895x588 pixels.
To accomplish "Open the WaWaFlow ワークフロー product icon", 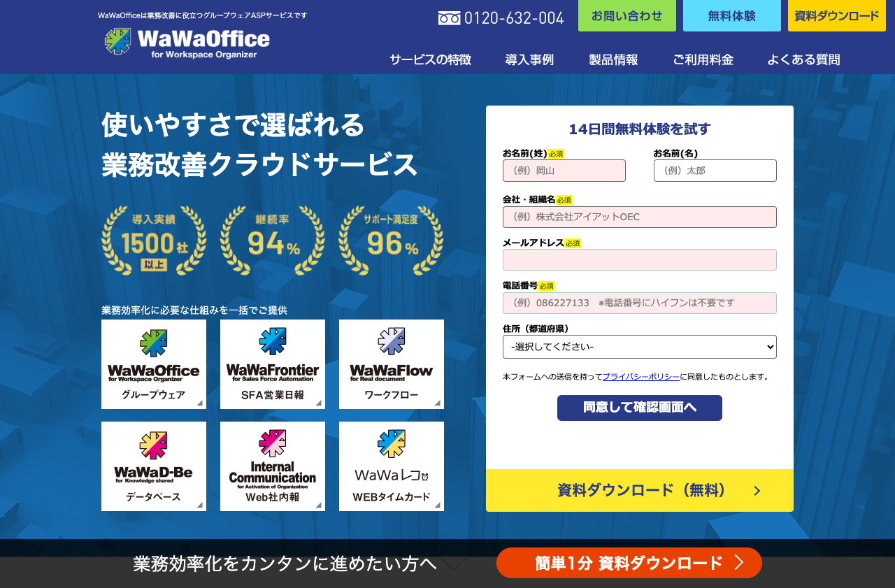I will [391, 364].
